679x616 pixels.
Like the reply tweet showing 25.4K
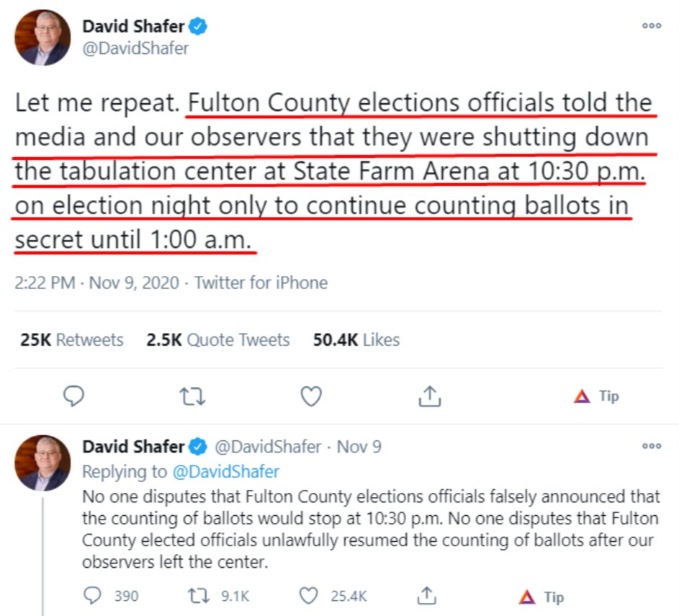tap(308, 596)
